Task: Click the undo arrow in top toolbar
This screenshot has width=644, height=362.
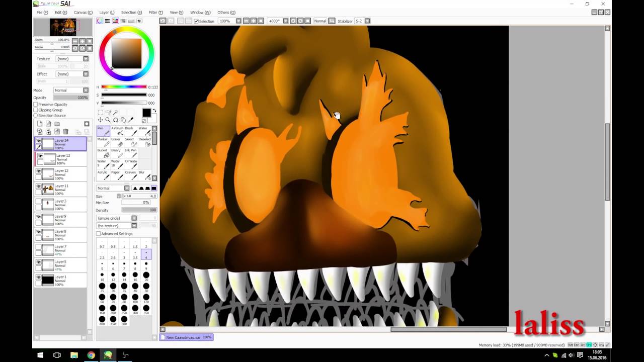Action: tap(163, 21)
